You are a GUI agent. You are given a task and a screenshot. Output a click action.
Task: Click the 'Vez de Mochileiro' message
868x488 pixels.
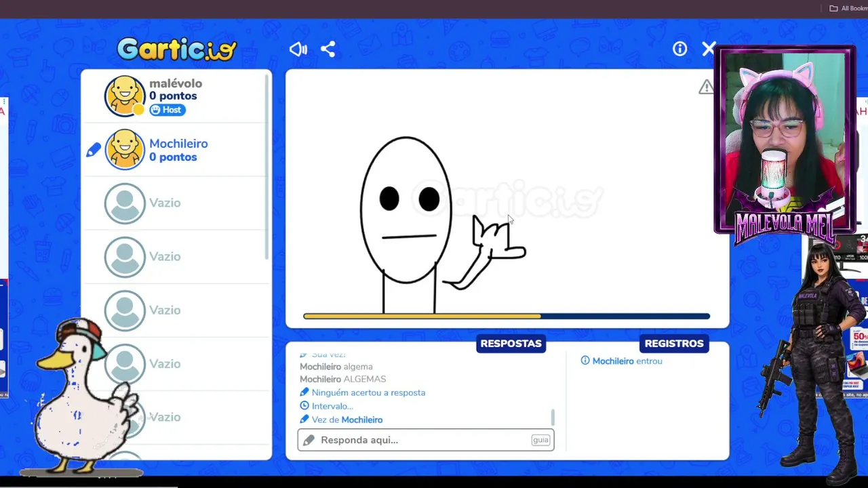pyautogui.click(x=347, y=420)
